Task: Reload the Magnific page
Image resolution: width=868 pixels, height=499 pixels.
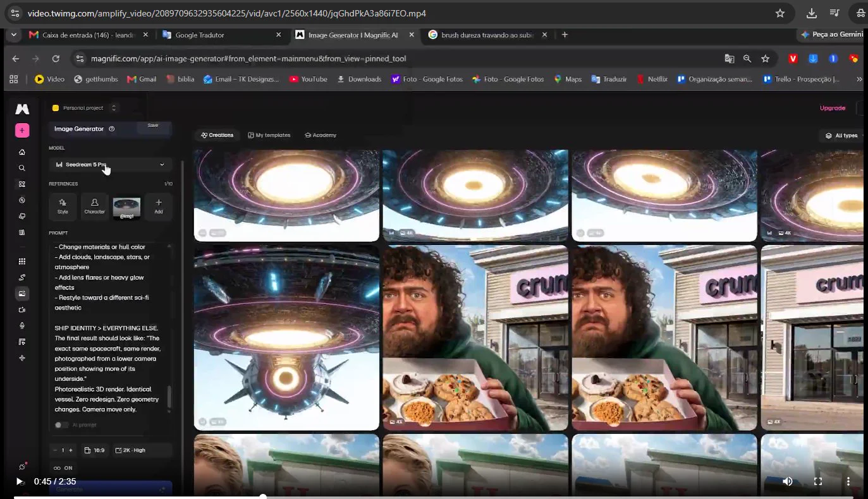Action: pos(56,59)
